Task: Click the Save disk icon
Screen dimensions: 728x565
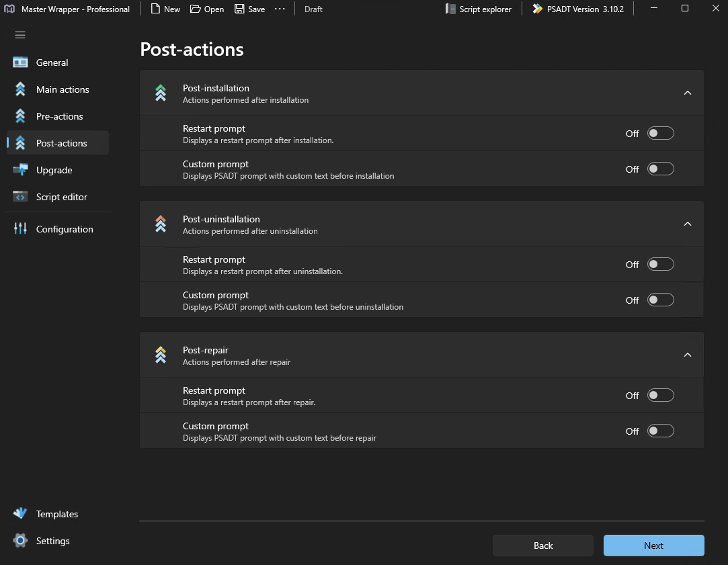Action: tap(239, 9)
